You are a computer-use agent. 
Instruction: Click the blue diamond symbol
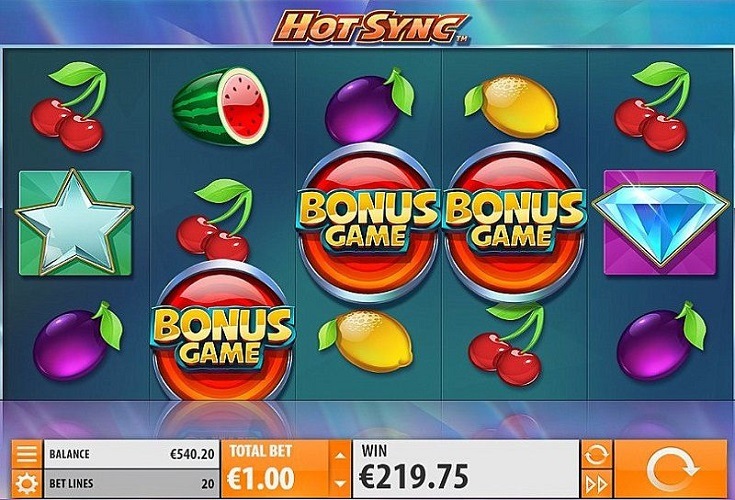pos(660,223)
